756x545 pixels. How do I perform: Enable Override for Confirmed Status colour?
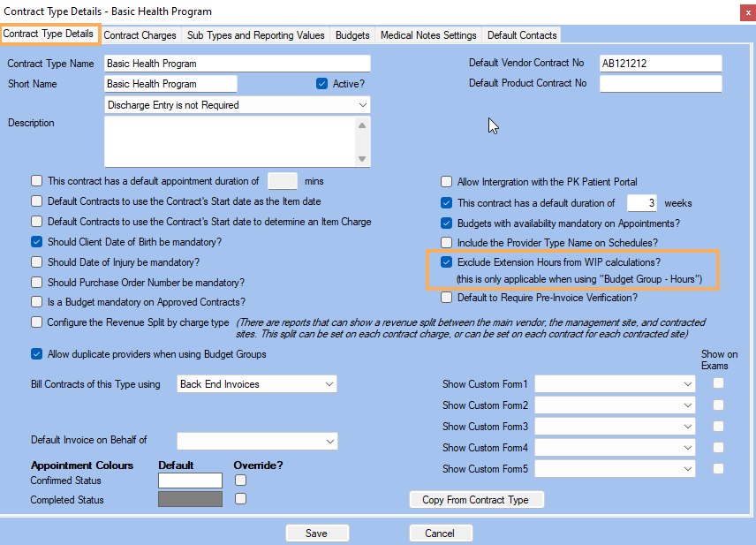click(240, 481)
